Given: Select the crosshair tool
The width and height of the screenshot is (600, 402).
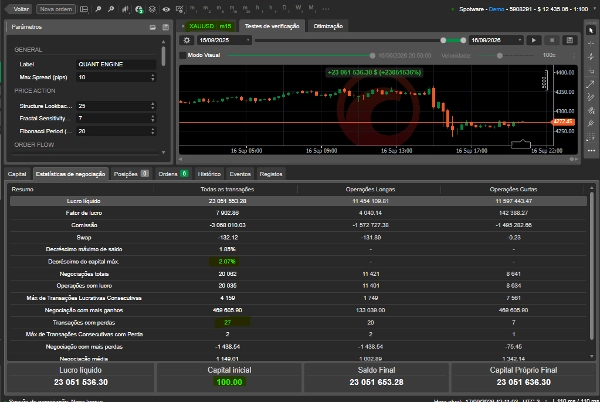Looking at the screenshot, I should (x=591, y=44).
